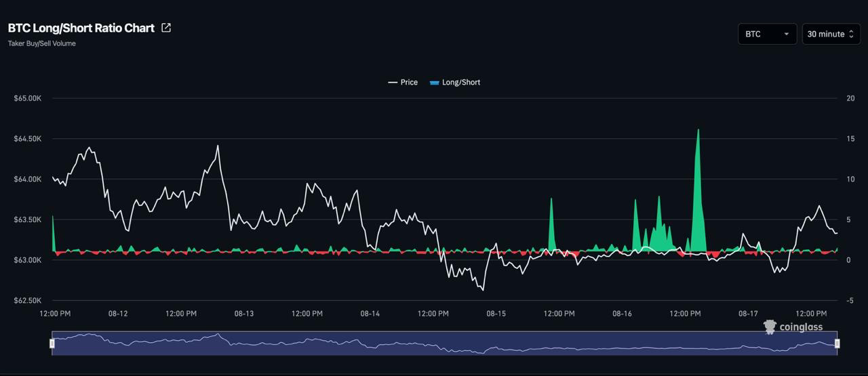Click the $64.00K price axis label
This screenshot has height=376, width=868.
click(28, 179)
